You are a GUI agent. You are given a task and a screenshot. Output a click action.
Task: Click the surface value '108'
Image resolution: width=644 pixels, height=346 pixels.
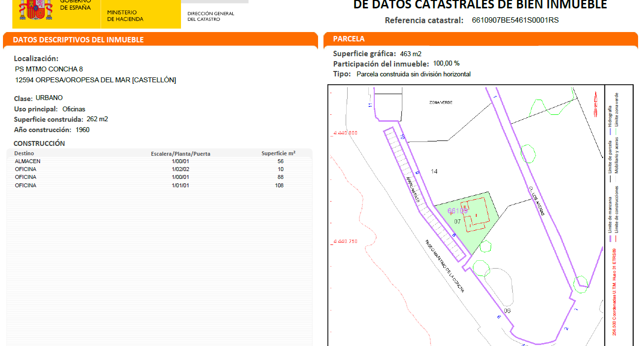280,185
